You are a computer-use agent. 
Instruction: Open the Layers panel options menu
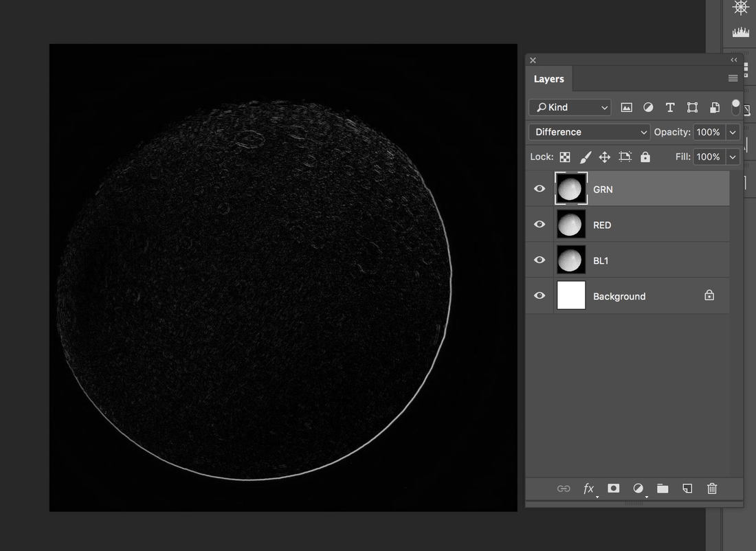[733, 79]
